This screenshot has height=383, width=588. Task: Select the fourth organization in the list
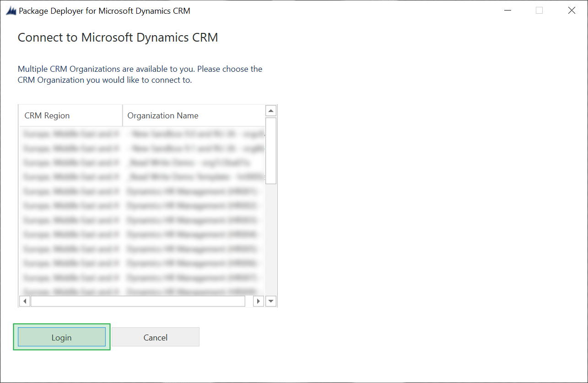point(137,177)
